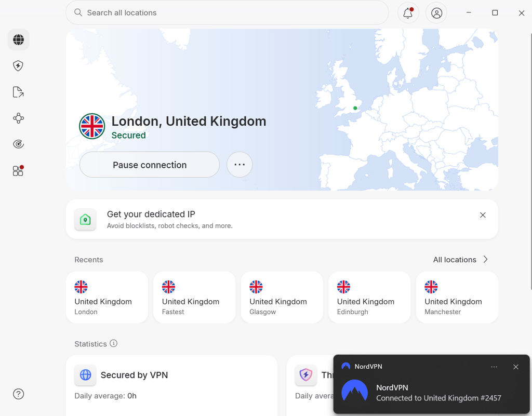
Task: Click the dedicated IP house icon
Action: tap(85, 219)
